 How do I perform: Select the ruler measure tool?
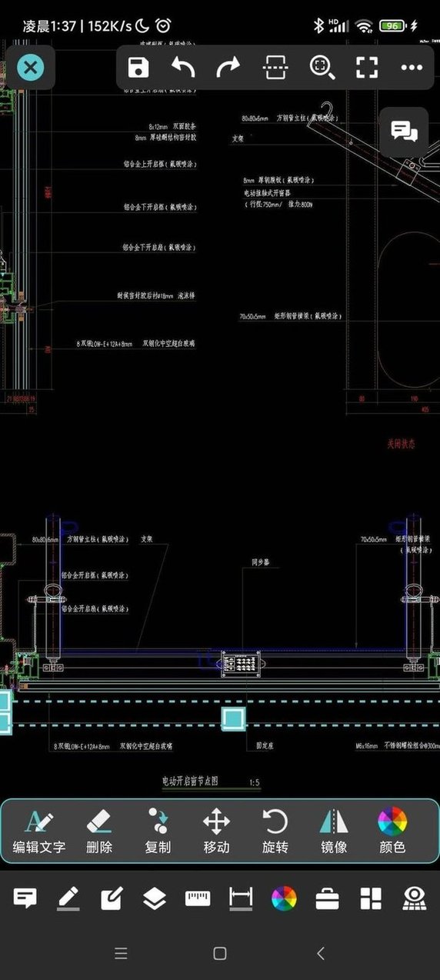tap(198, 898)
